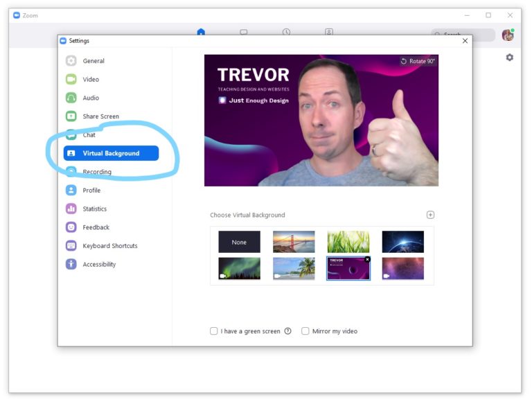
Task: Click the Accessibility icon in sidebar
Action: (x=71, y=264)
